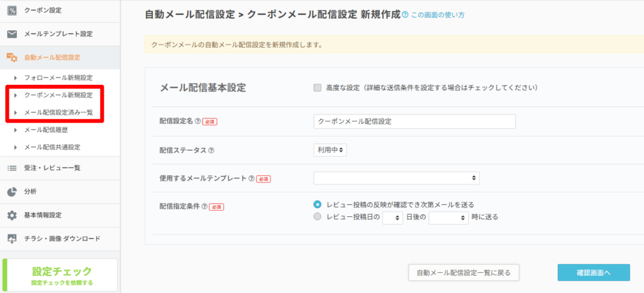Click help icon next to 配信設定名

click(197, 121)
